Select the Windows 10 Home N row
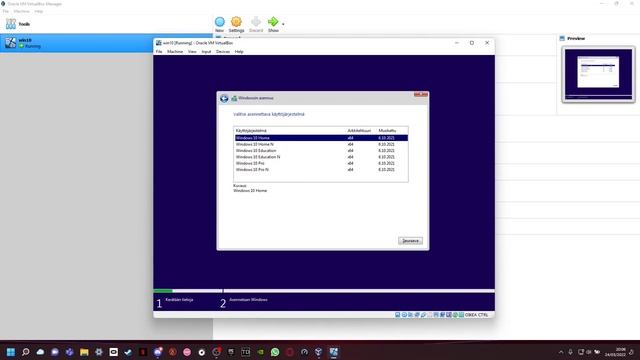 321,144
